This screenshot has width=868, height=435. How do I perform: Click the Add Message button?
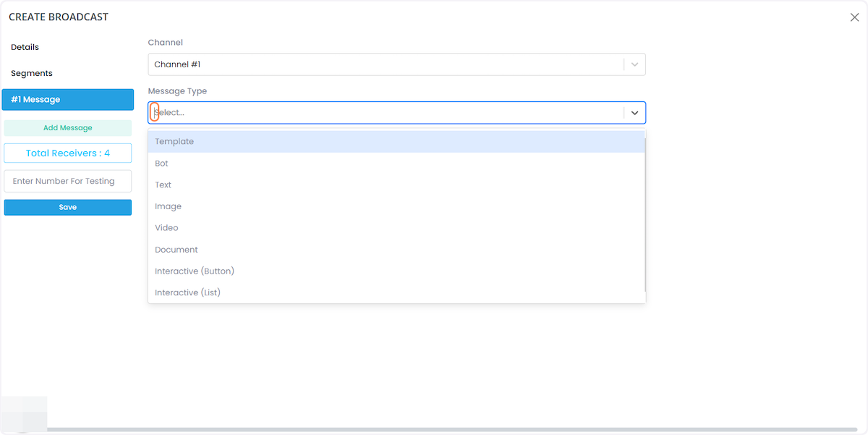[x=68, y=128]
